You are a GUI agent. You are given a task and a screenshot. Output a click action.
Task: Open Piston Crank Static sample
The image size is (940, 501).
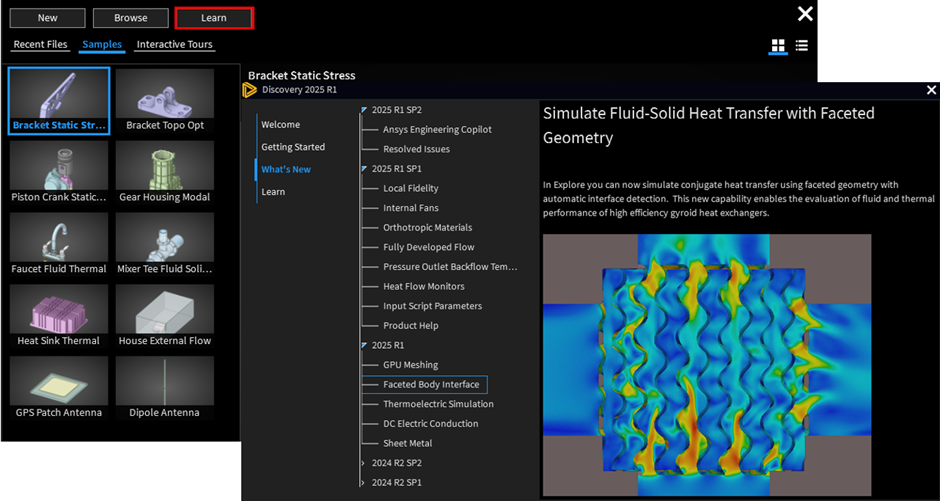pyautogui.click(x=59, y=173)
